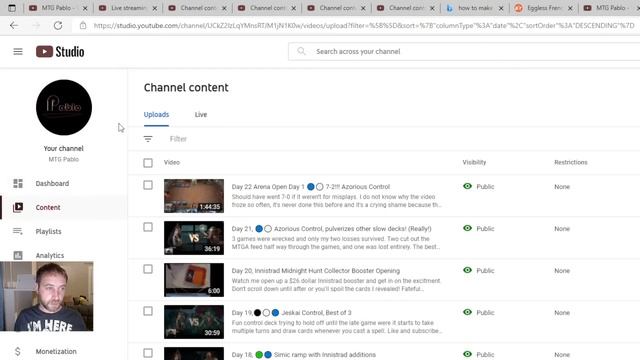Click visibility eye icon for Day 22
This screenshot has height=360, width=640.
(467, 186)
